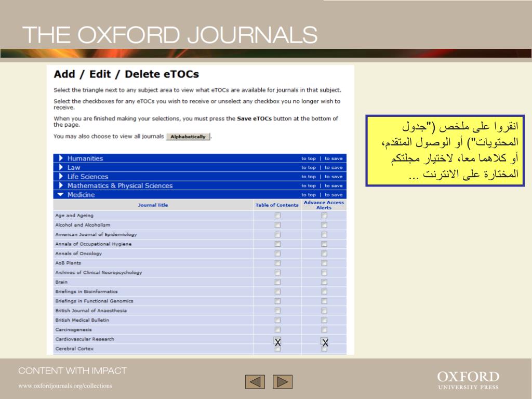This screenshot has width=532, height=399.
Task: Click 'to save' link in Mathematics row
Action: click(334, 186)
